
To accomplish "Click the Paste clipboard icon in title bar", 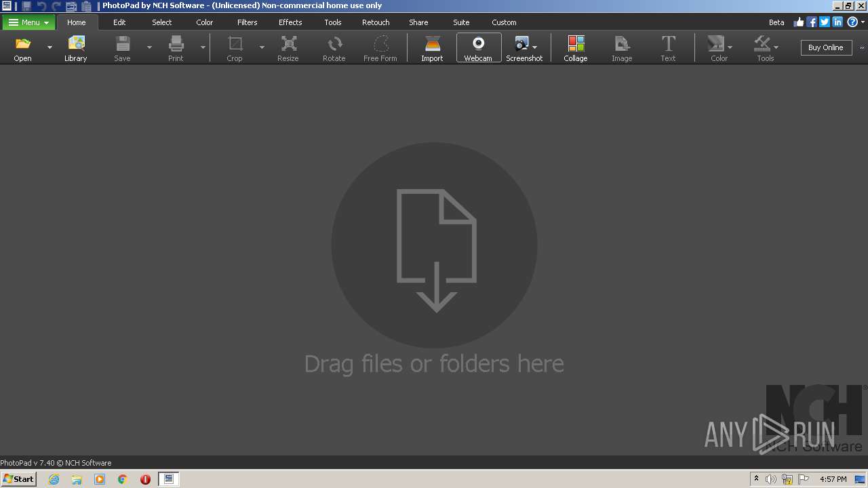I will click(x=86, y=5).
